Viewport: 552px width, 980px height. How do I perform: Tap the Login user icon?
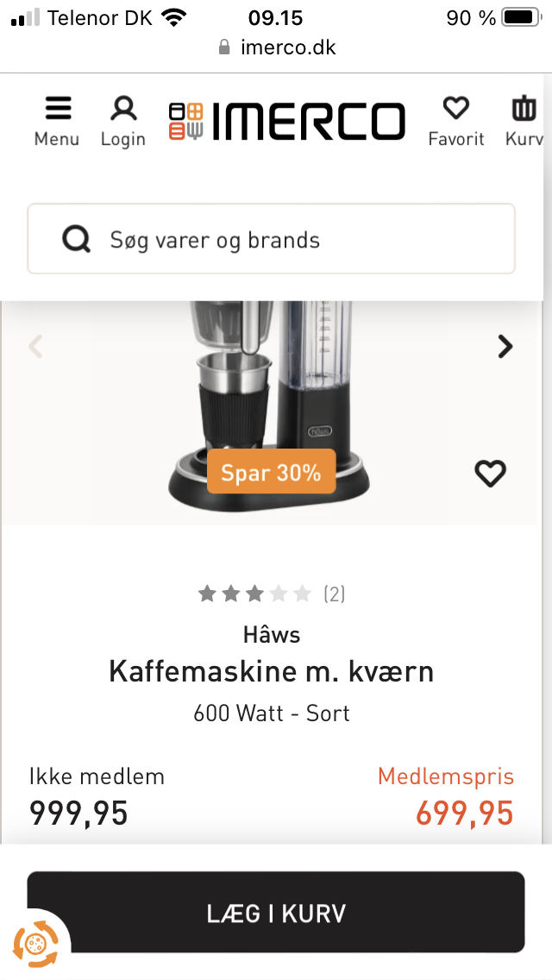pyautogui.click(x=123, y=121)
